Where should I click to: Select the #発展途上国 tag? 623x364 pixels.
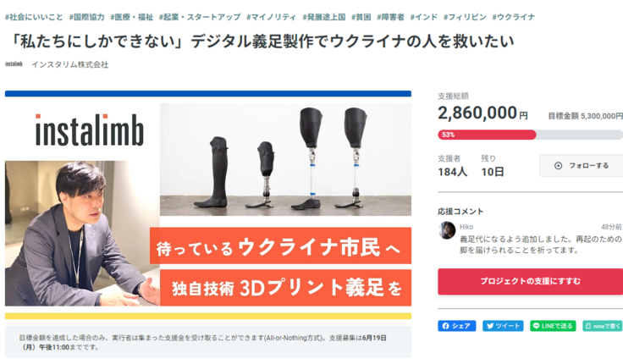(x=324, y=17)
